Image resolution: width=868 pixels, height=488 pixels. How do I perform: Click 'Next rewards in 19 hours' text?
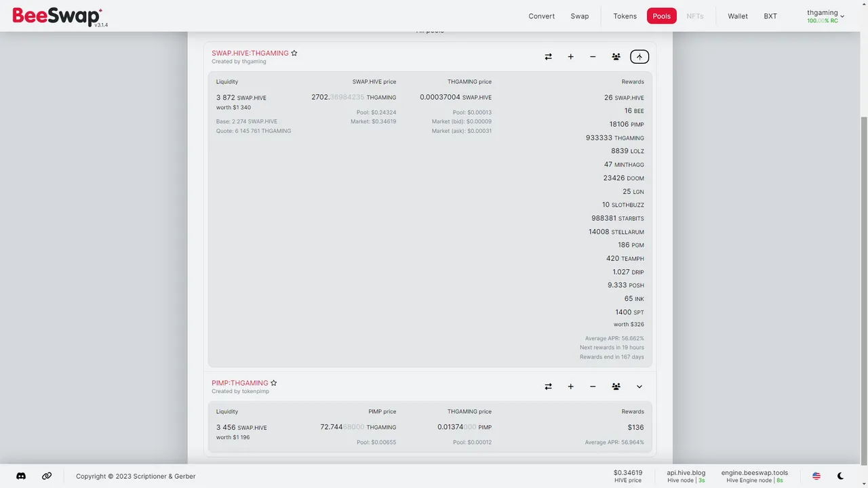[x=612, y=348]
